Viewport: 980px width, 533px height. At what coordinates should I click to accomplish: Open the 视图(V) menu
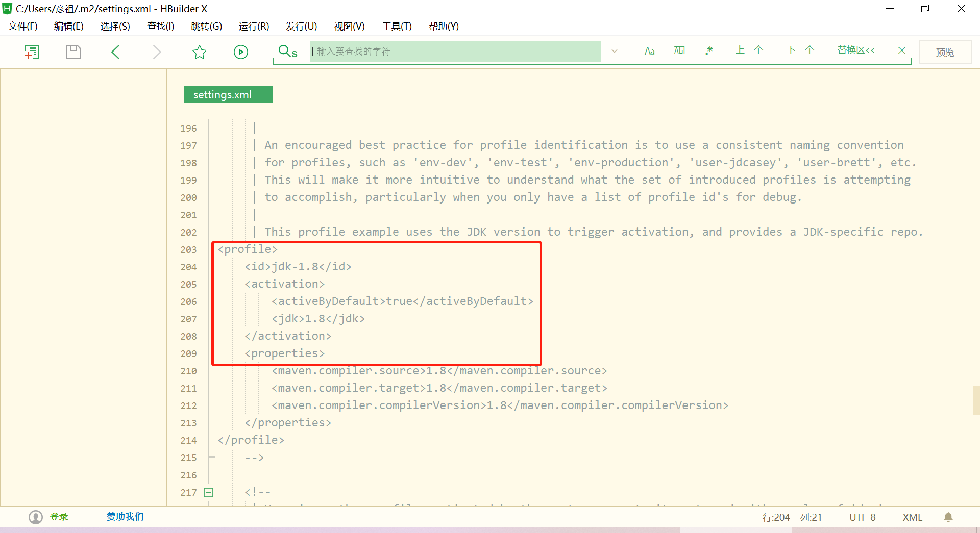pos(350,27)
